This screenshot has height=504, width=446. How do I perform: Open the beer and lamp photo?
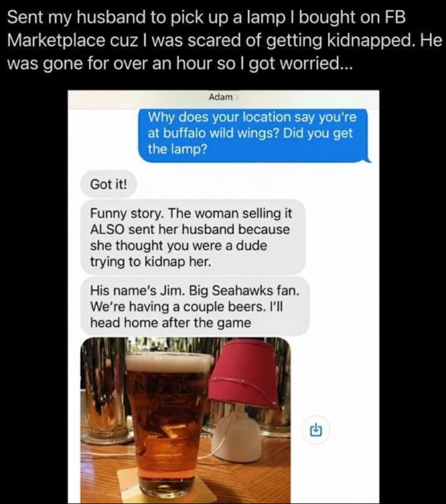point(185,420)
